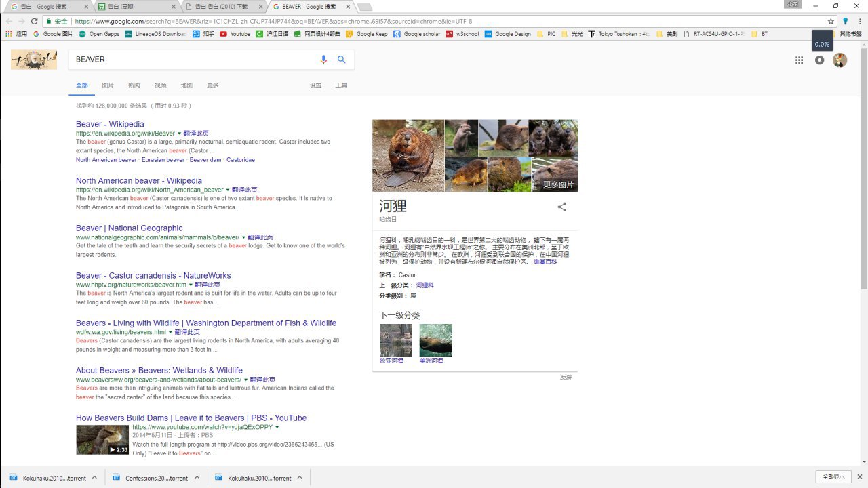Viewport: 868px width, 488px height.
Task: Switch to the 视频 (Videos) tab
Action: point(160,85)
